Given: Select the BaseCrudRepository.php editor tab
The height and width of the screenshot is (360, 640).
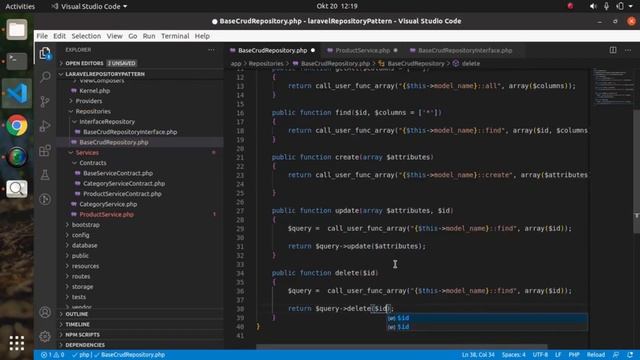Looking at the screenshot, I should point(273,50).
